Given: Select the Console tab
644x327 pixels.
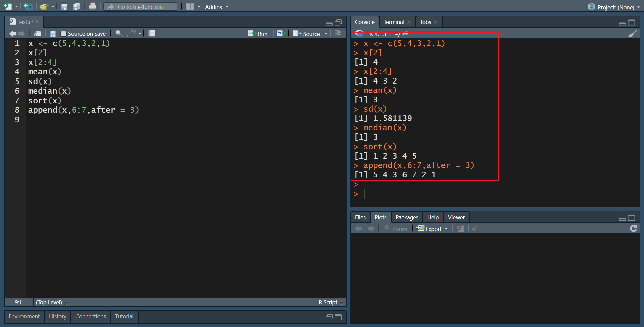Looking at the screenshot, I should [365, 22].
